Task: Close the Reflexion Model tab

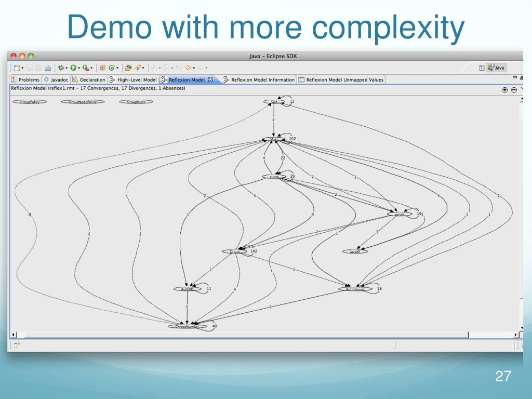Action: pyautogui.click(x=210, y=79)
